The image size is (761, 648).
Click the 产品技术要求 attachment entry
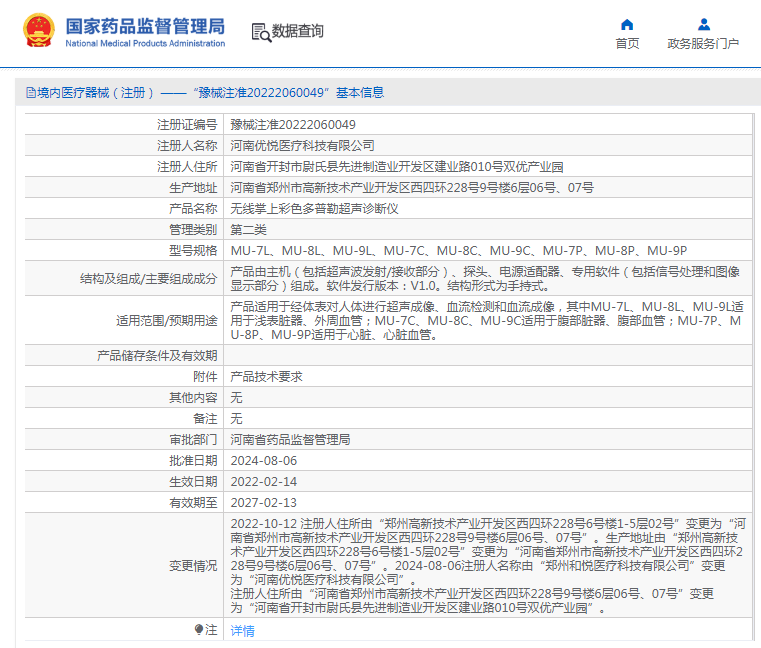click(267, 376)
